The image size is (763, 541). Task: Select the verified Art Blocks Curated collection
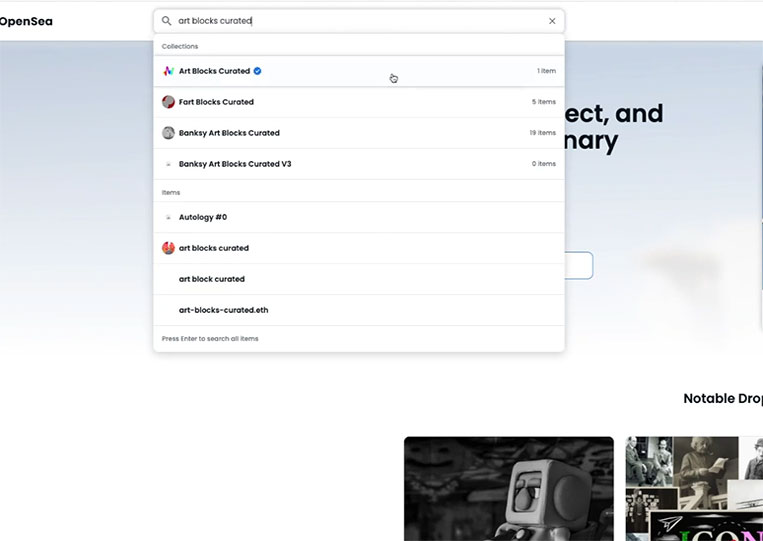pyautogui.click(x=359, y=71)
